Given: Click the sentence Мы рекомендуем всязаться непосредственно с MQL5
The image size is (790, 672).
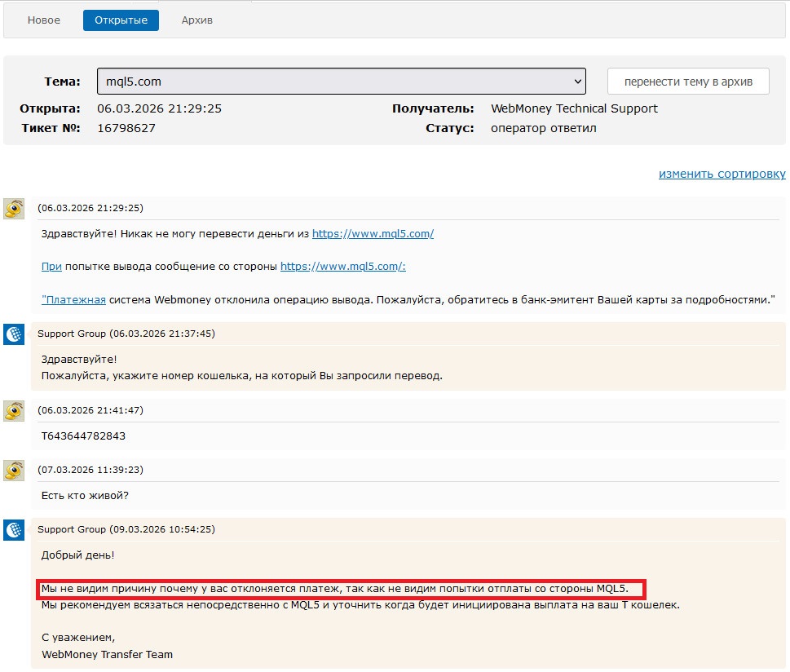Looking at the screenshot, I should click(360, 604).
